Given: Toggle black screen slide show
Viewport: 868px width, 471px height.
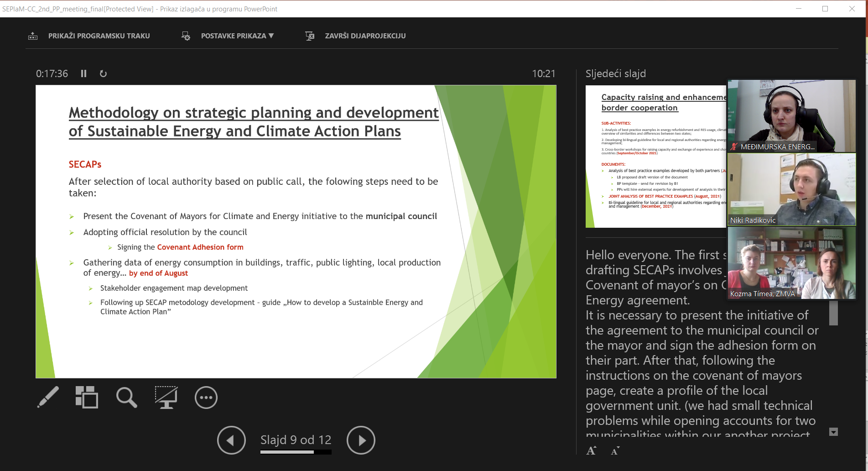Looking at the screenshot, I should 166,397.
